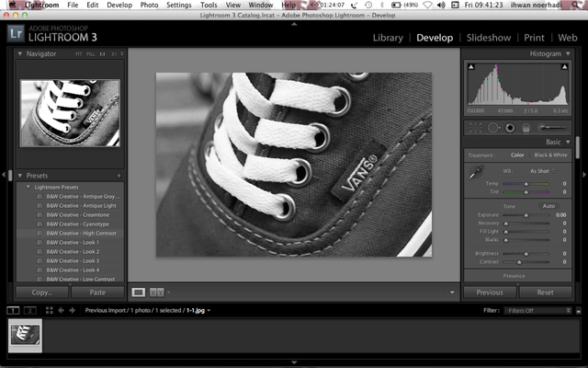Collapse the right panel group
This screenshot has height=368, width=588.
pyautogui.click(x=584, y=175)
